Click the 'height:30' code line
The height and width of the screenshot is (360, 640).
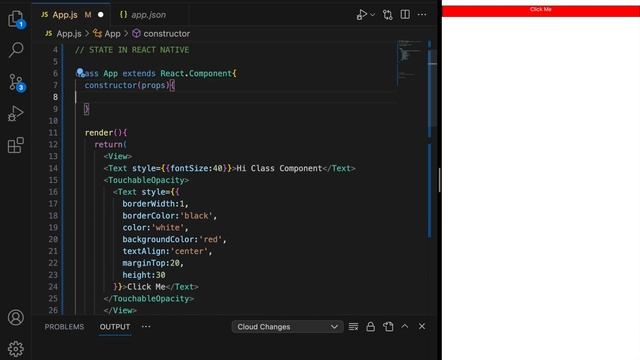pyautogui.click(x=144, y=275)
